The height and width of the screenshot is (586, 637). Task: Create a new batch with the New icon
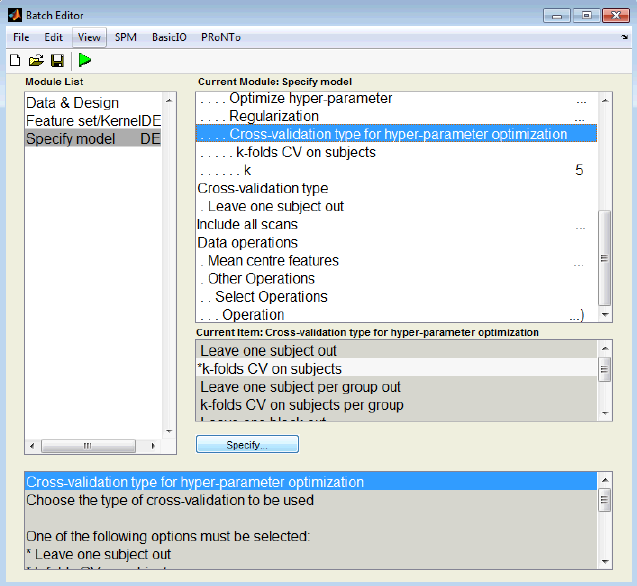coord(15,60)
